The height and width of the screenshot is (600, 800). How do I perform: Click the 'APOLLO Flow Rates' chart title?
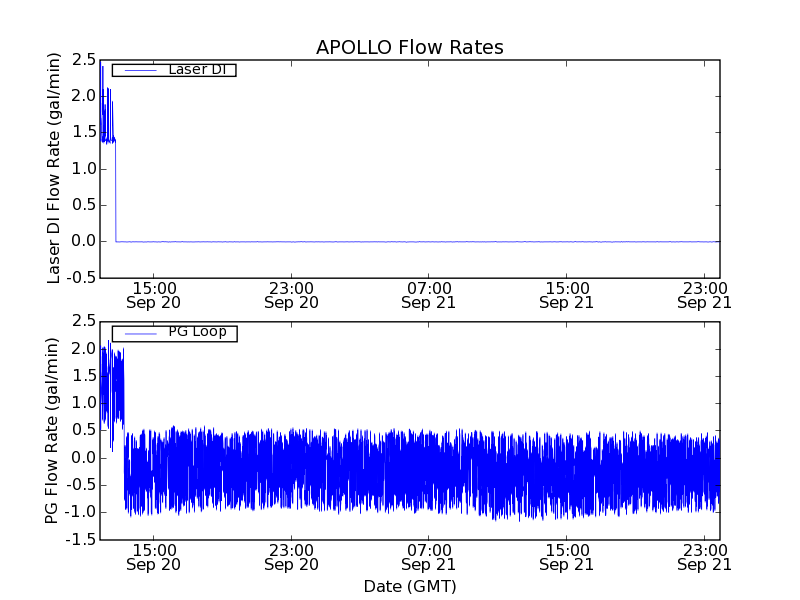410,47
